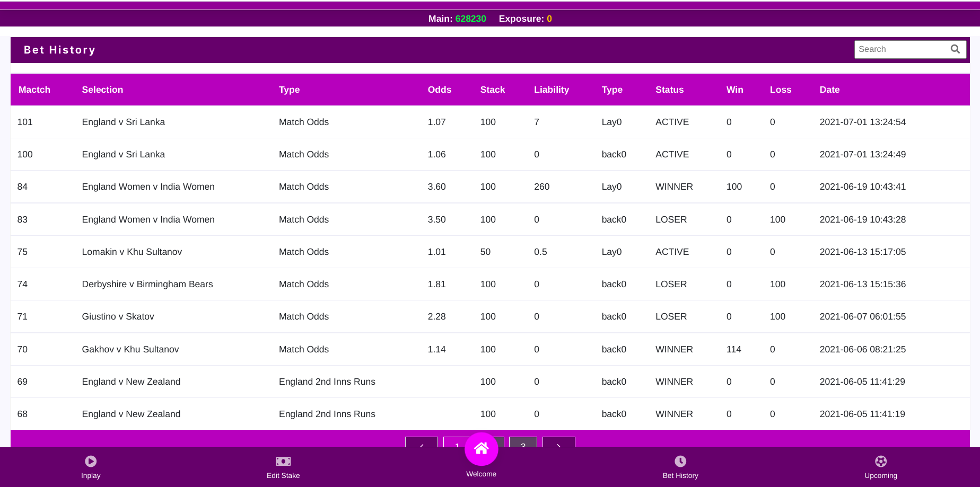Open the Inplay play icon
The width and height of the screenshot is (980, 487).
[91, 461]
